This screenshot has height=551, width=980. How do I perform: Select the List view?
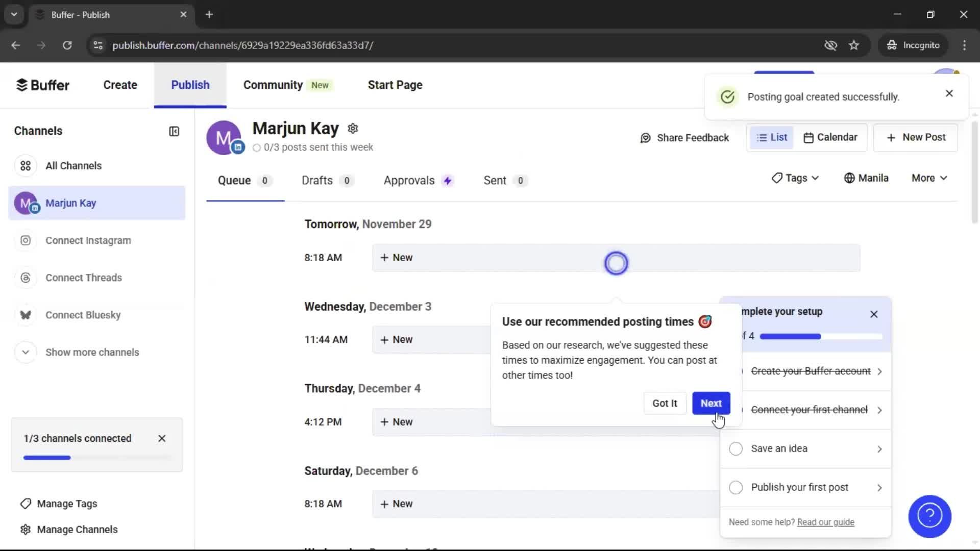click(x=772, y=137)
